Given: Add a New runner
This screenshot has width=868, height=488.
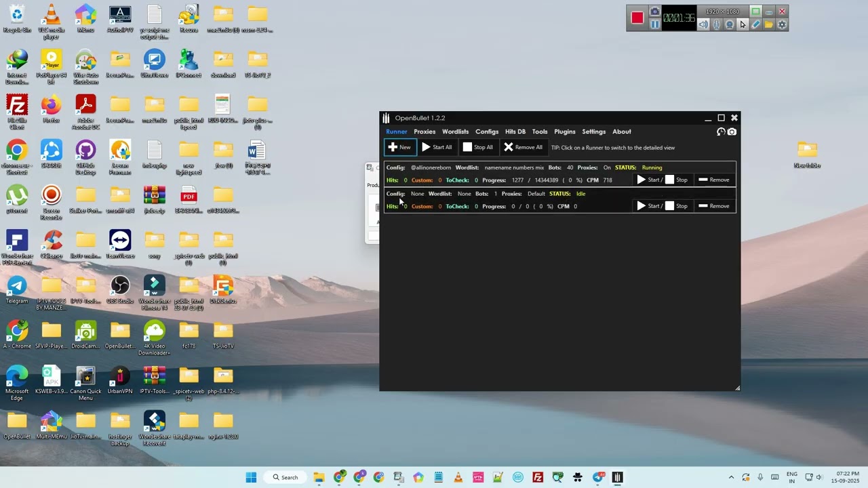Looking at the screenshot, I should pos(400,147).
